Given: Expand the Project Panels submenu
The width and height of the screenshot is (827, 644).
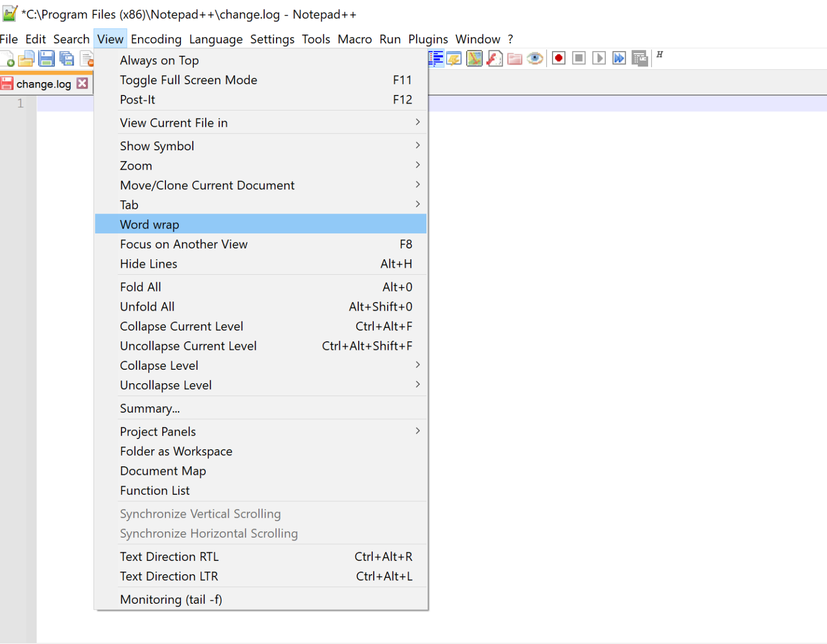Looking at the screenshot, I should (158, 431).
